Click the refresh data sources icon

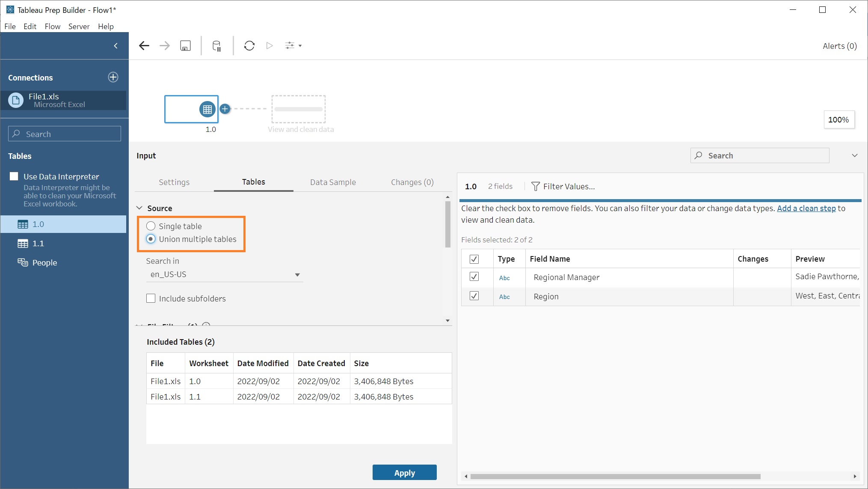point(249,45)
